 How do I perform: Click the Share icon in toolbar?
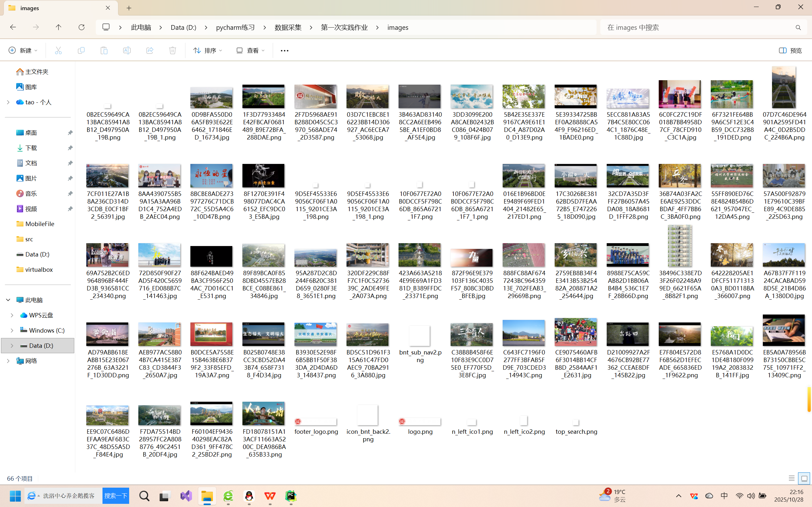click(150, 50)
